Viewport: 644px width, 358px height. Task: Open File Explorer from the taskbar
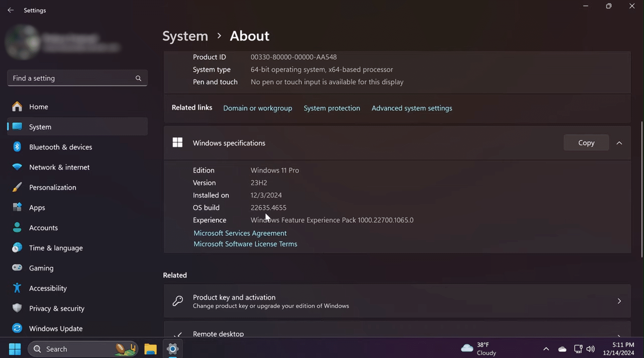pyautogui.click(x=150, y=349)
